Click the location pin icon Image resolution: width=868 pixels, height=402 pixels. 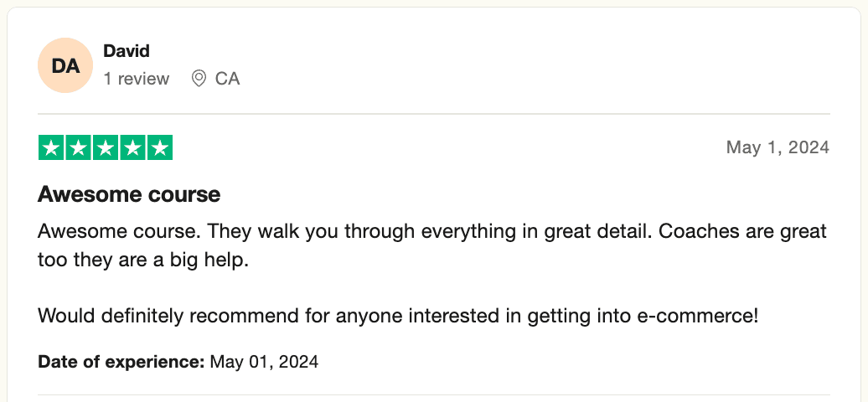[199, 79]
